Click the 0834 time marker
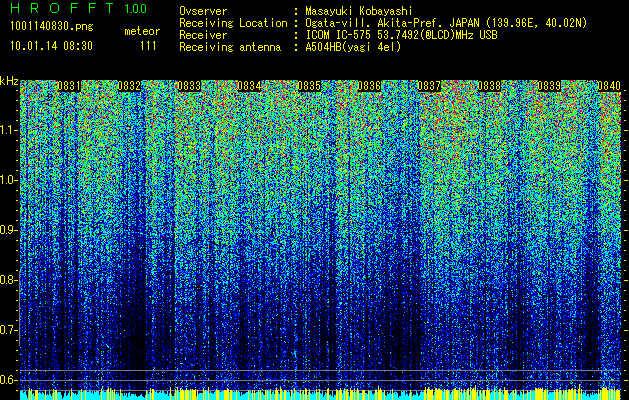 (x=249, y=86)
